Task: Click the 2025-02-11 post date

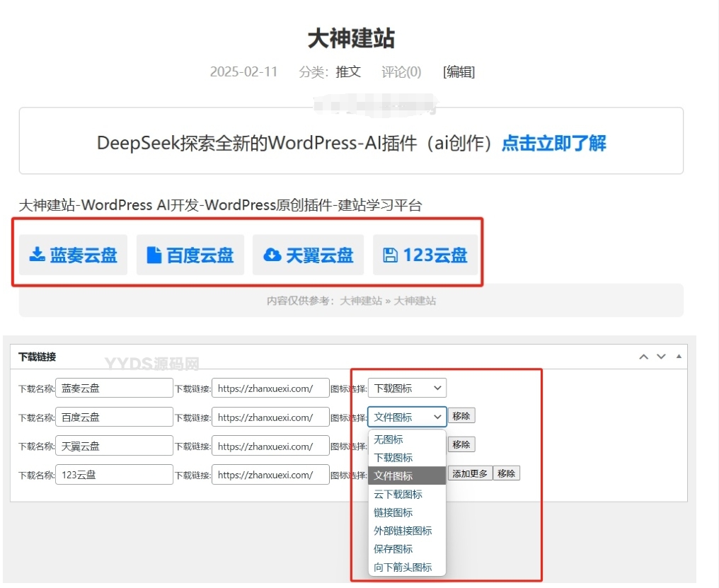Action: [x=244, y=72]
